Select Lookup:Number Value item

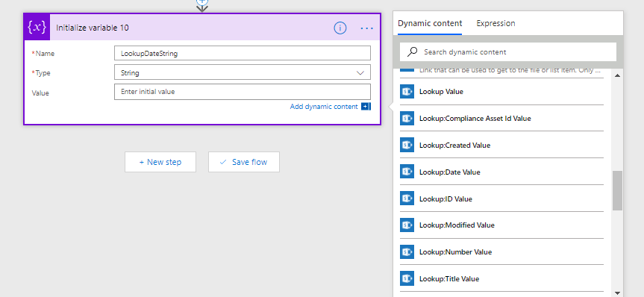point(501,251)
